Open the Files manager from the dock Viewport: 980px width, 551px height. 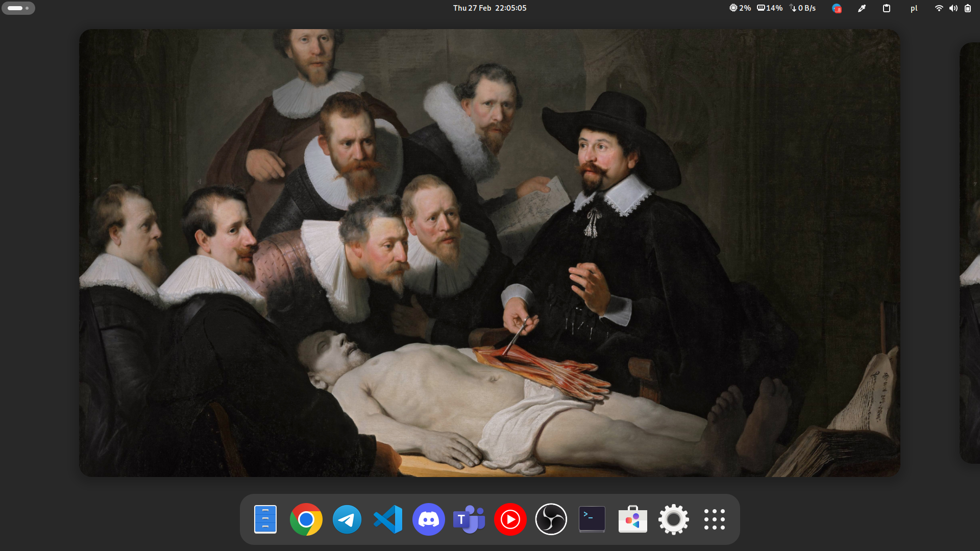[x=265, y=519]
